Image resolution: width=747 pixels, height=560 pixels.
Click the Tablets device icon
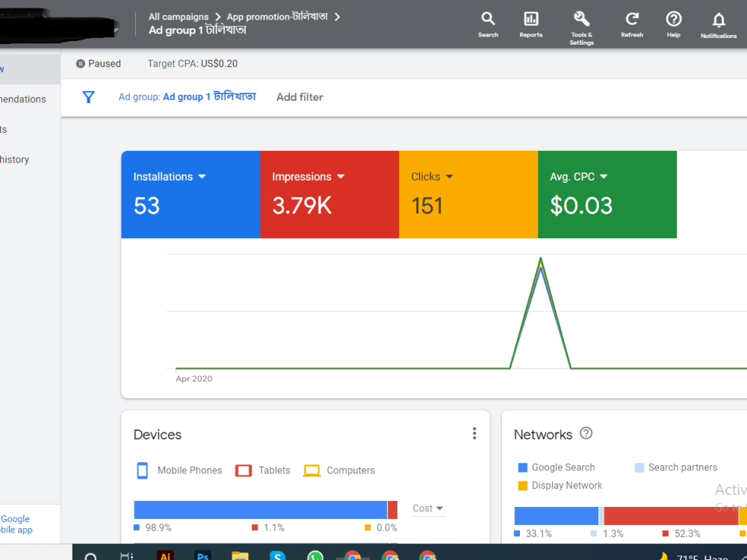[244, 470]
